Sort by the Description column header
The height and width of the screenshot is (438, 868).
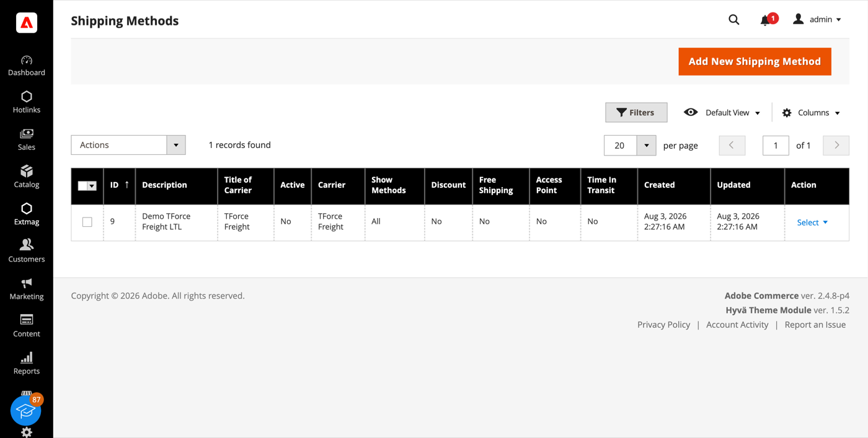tap(177, 185)
